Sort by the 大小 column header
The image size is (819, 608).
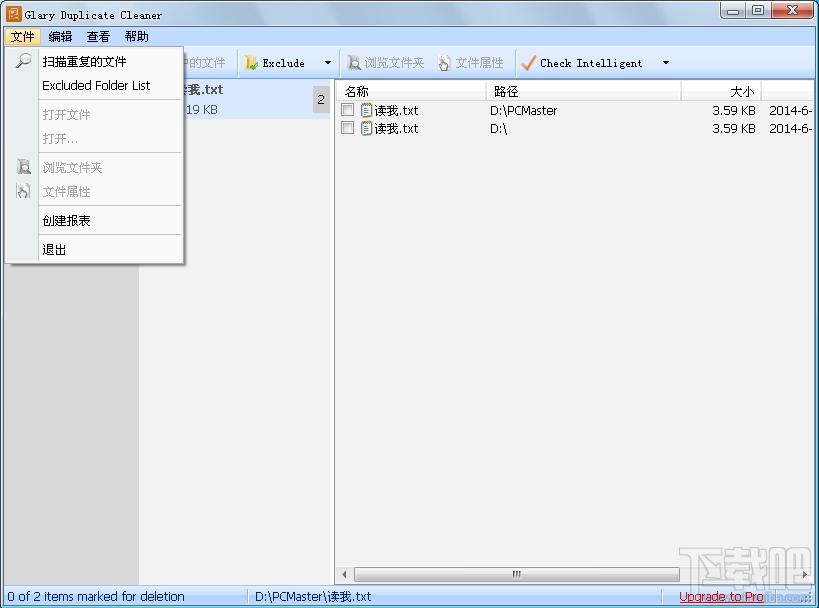pyautogui.click(x=721, y=91)
